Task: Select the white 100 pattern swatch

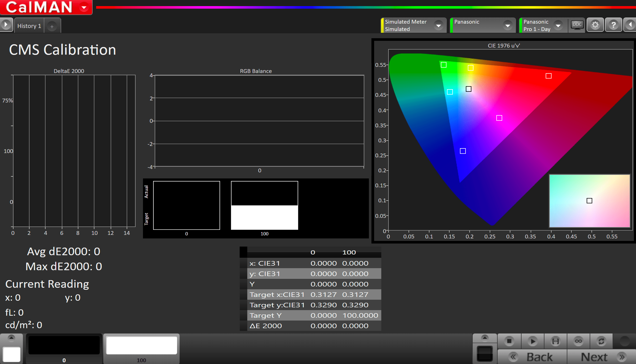Action: pos(141,346)
